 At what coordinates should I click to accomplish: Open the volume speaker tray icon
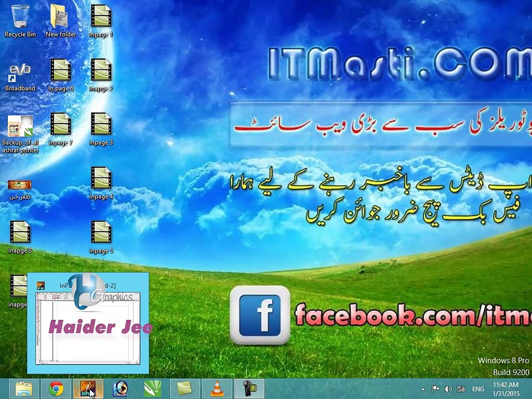(448, 389)
